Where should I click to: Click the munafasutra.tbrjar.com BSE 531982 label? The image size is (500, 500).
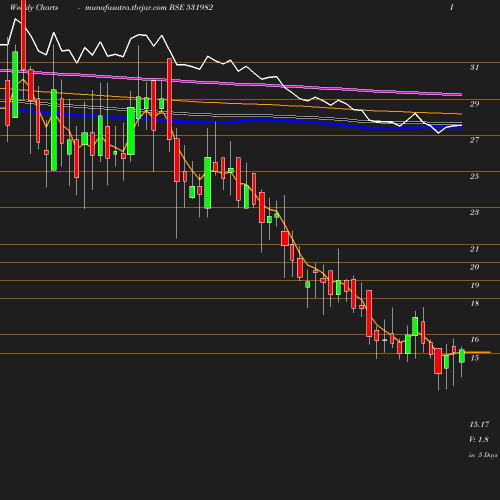[x=149, y=7]
